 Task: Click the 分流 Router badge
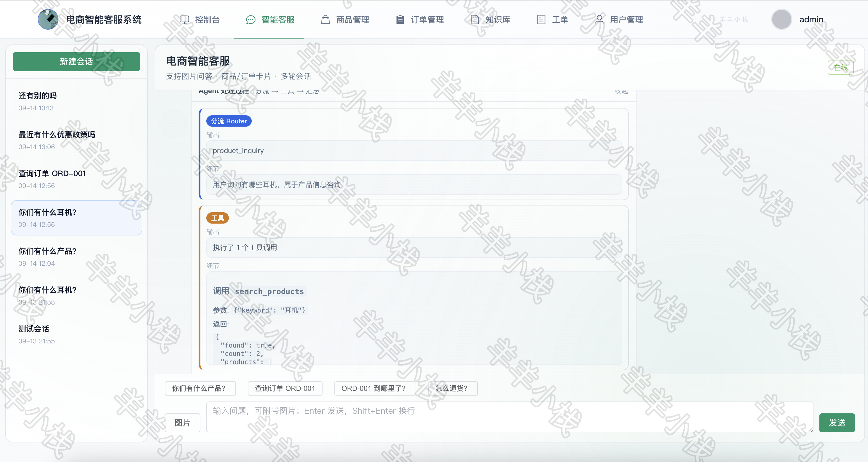click(x=229, y=121)
